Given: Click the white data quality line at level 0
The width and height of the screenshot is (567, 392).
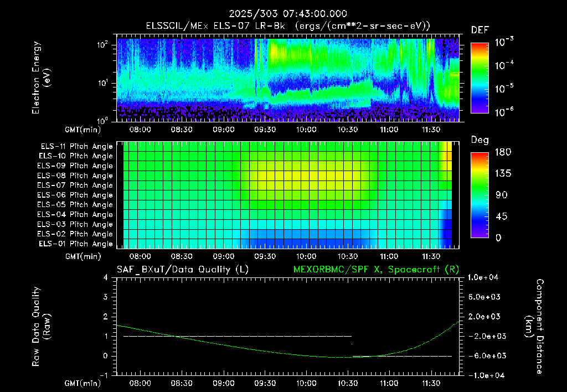Looking at the screenshot, I should [402, 356].
